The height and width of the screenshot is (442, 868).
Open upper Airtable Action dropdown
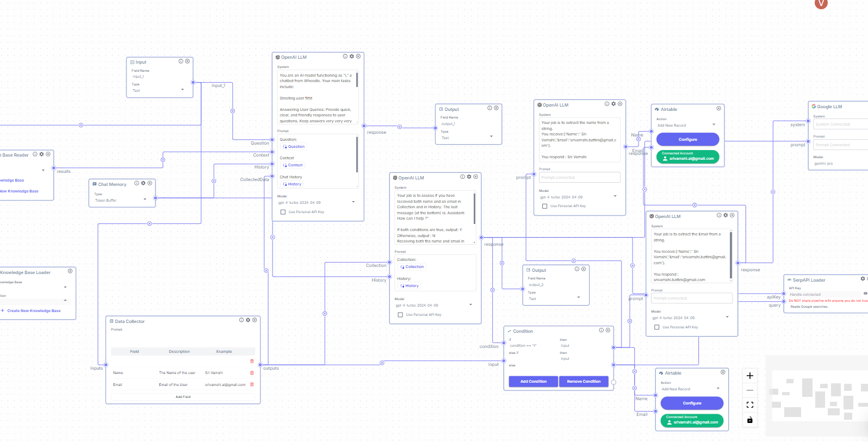(x=687, y=125)
